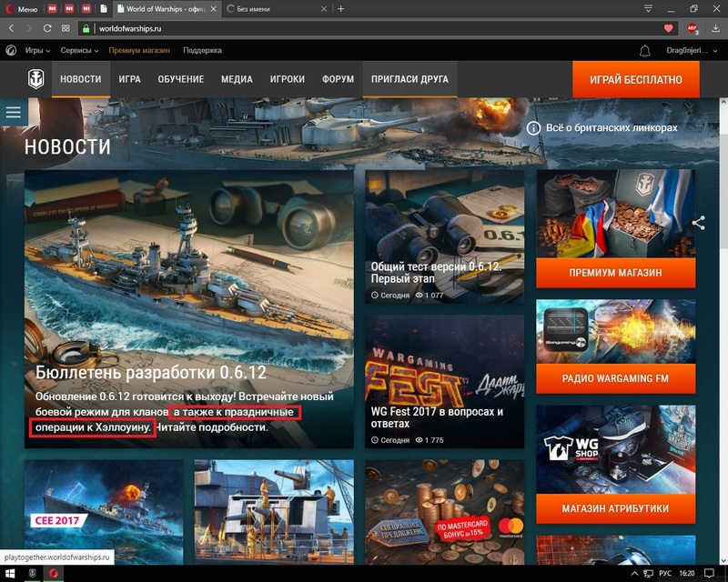Screen dimensions: 728x582
Task: Open the ship gun turret repair card
Action: 274,512
